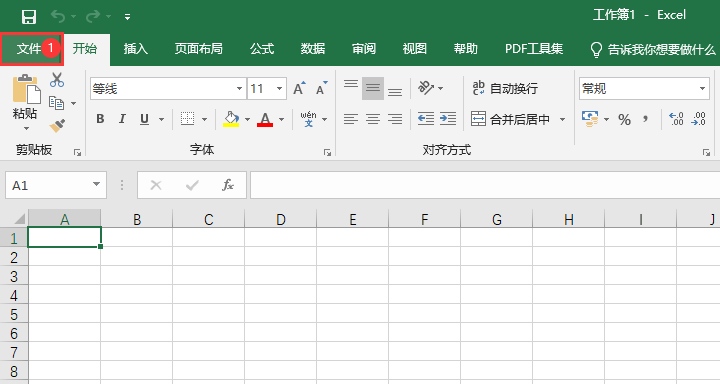Open Customize Quick Access Toolbar dropdown
The height and width of the screenshot is (384, 720).
pos(127,17)
